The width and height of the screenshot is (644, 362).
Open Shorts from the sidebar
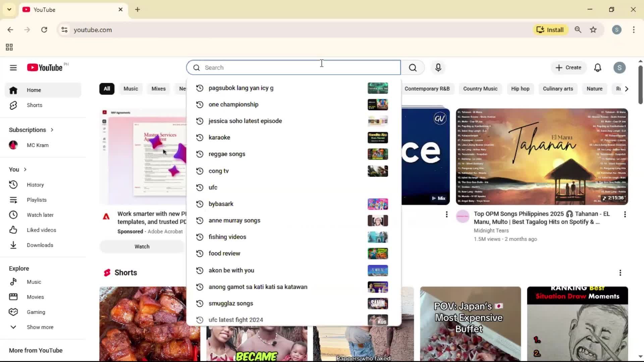[x=34, y=105]
